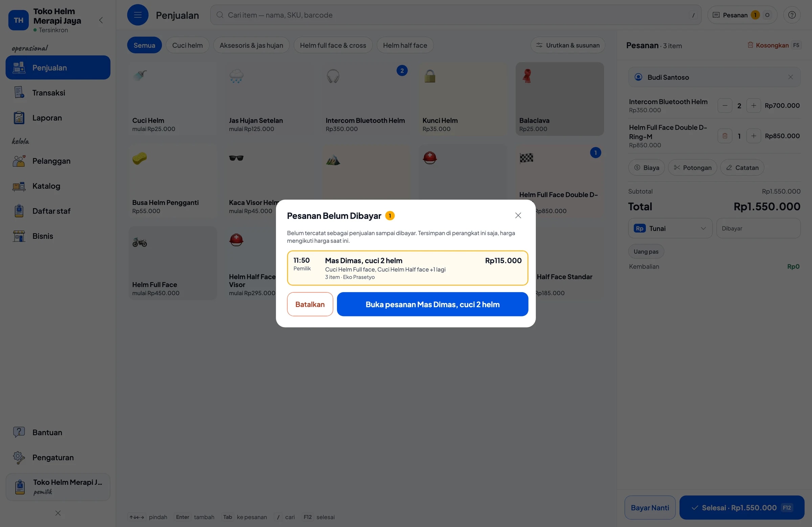This screenshot has height=527, width=812.
Task: Add a Catatan note
Action: click(742, 167)
